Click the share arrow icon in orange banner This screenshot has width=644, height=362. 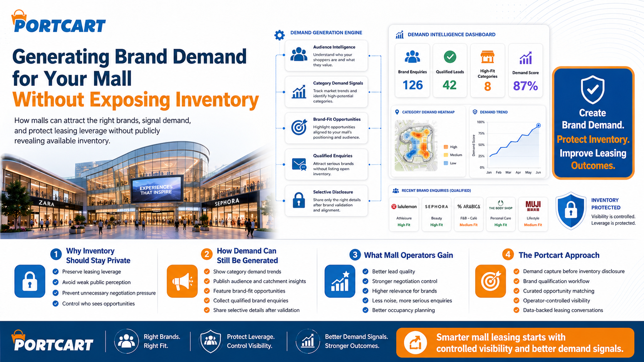[415, 342]
